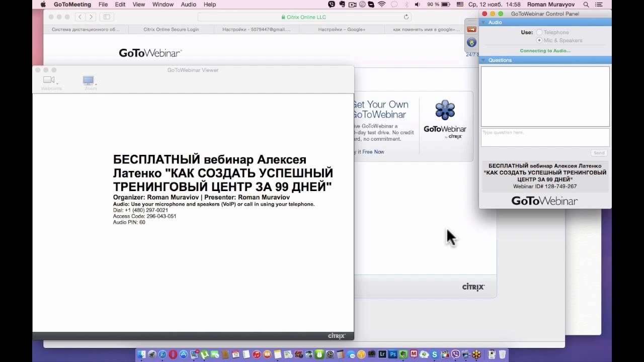The height and width of the screenshot is (362, 644).
Task: Open the Help menu
Action: pyautogui.click(x=209, y=5)
